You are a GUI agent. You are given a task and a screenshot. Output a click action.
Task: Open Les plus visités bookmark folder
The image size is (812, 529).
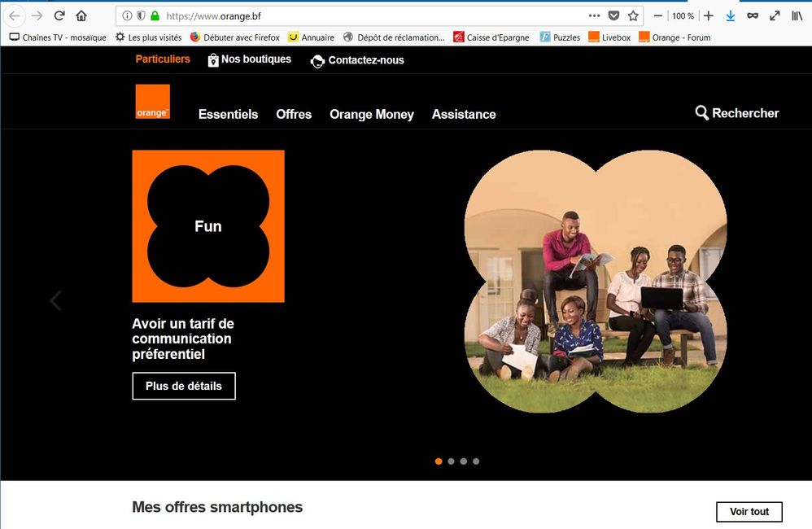[x=149, y=37]
